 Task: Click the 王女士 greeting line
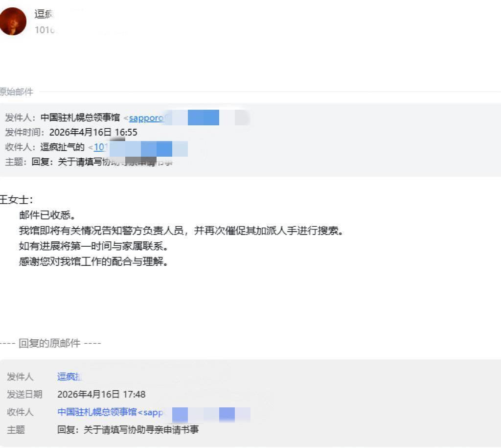(x=16, y=200)
